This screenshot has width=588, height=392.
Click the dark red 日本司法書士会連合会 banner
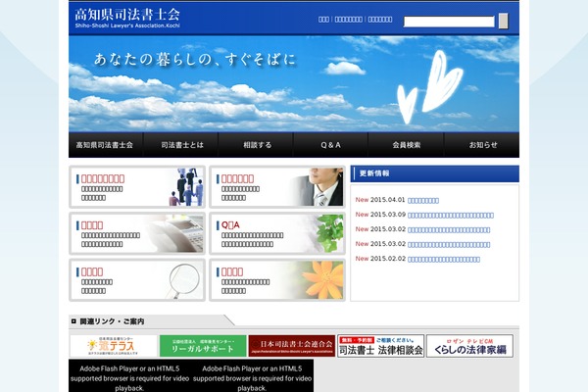(x=292, y=346)
